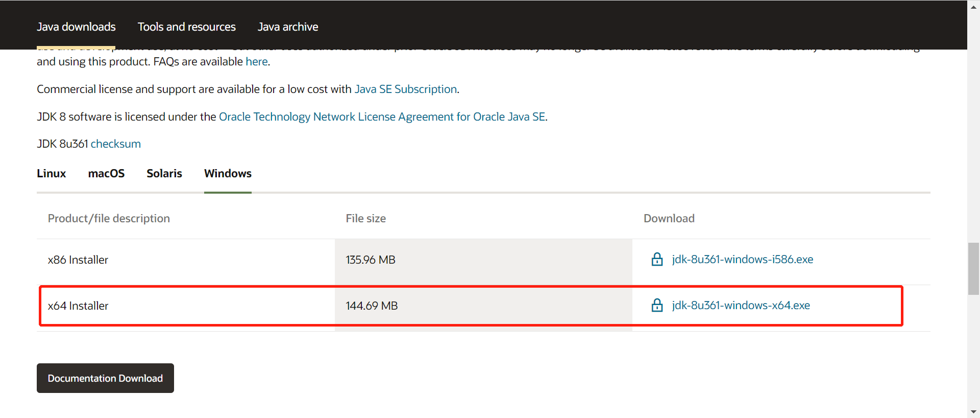Image resolution: width=980 pixels, height=418 pixels.
Task: Click the Documentation Download button
Action: click(x=105, y=378)
